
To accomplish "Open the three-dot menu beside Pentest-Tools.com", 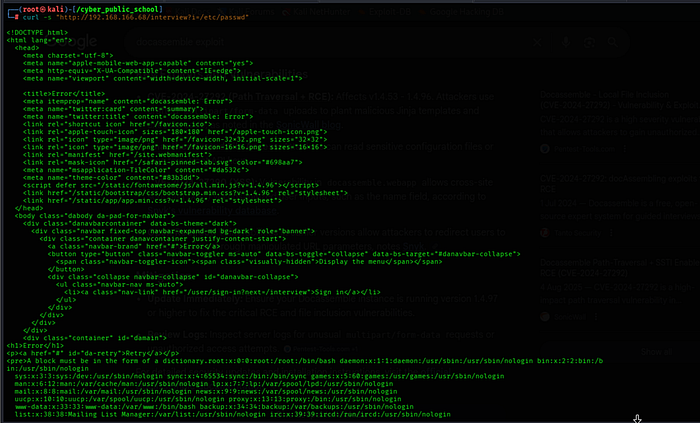I will click(625, 149).
